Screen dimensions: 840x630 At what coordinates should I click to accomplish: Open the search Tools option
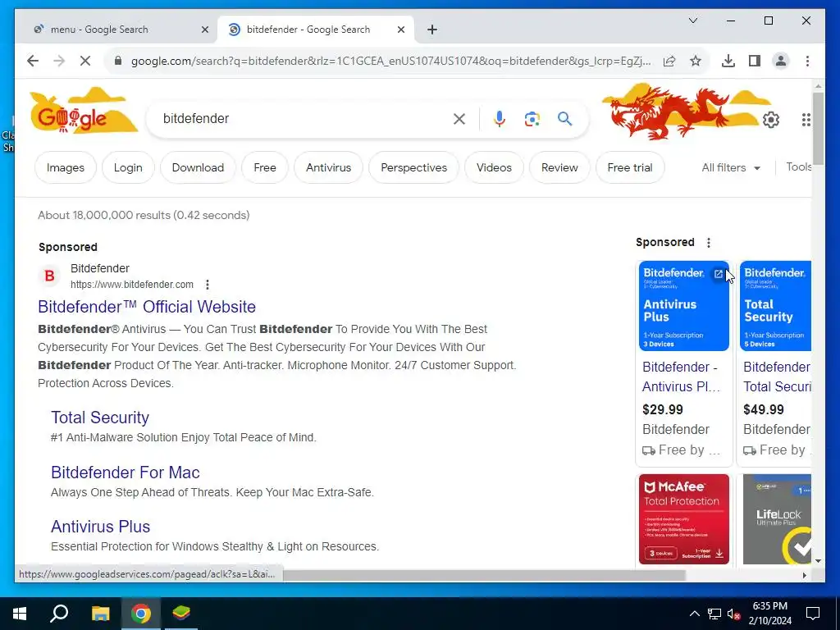click(x=798, y=167)
